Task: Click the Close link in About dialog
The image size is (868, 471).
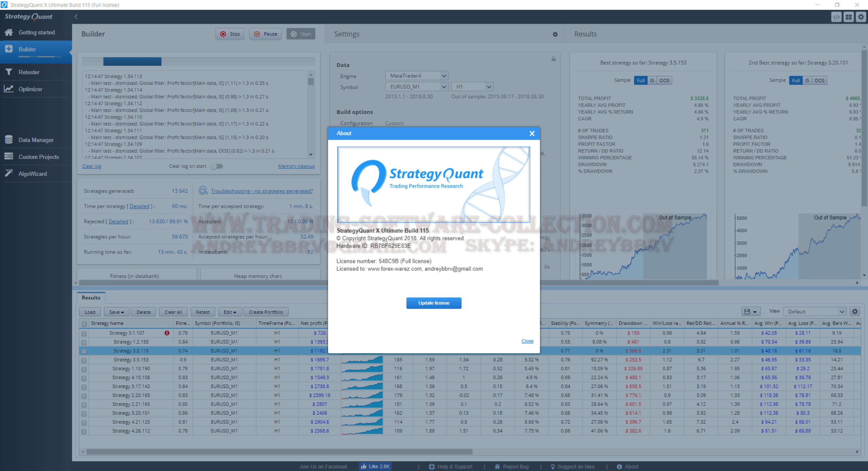Action: pyautogui.click(x=527, y=341)
